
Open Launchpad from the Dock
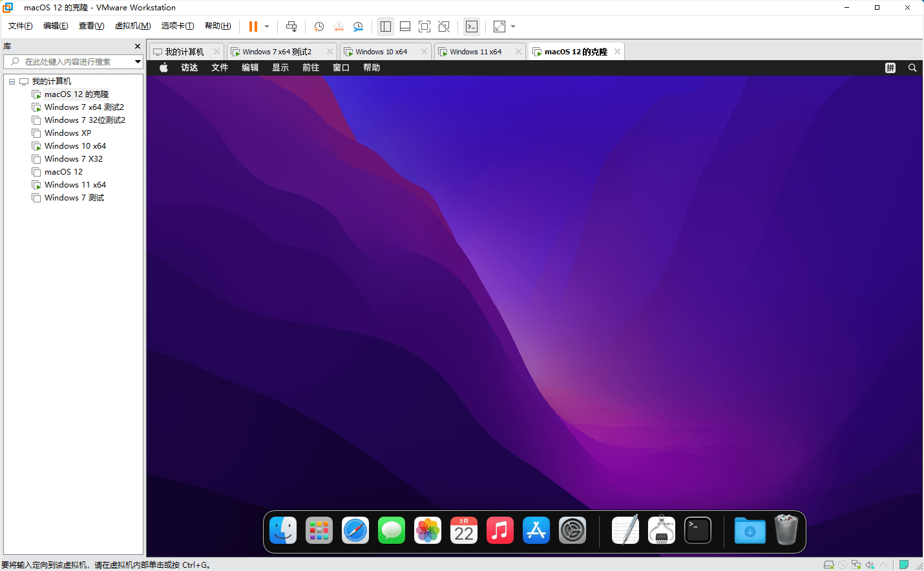[319, 531]
